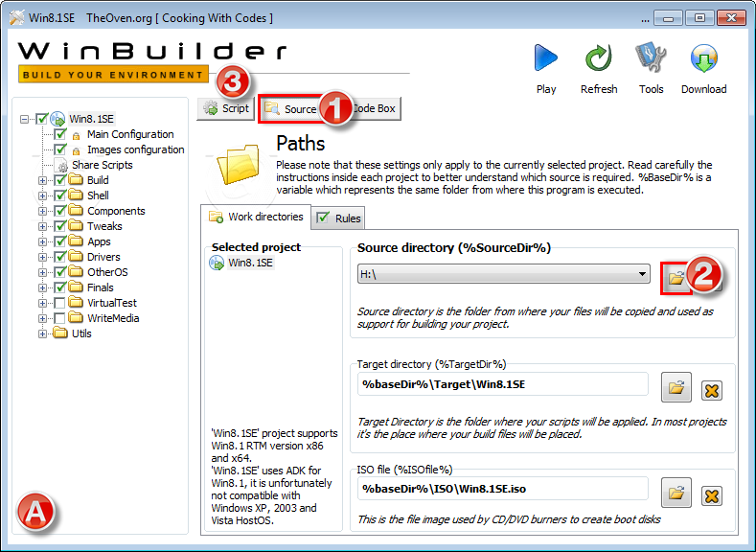756x552 pixels.
Task: Select the Finals tree item label
Action: (x=101, y=287)
